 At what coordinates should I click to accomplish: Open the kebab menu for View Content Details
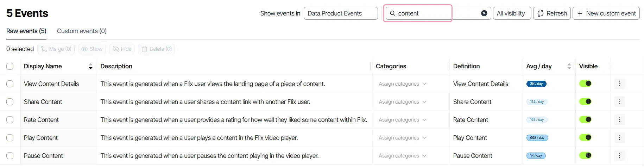[x=619, y=84]
